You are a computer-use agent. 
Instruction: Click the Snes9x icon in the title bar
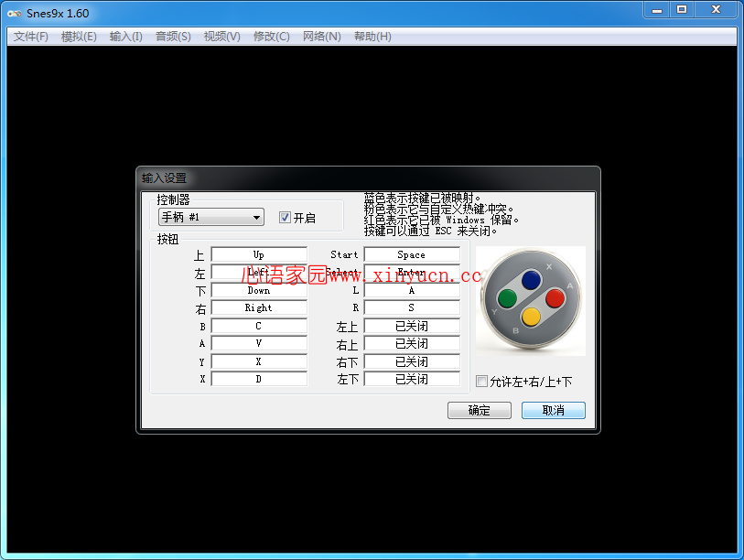coord(13,12)
